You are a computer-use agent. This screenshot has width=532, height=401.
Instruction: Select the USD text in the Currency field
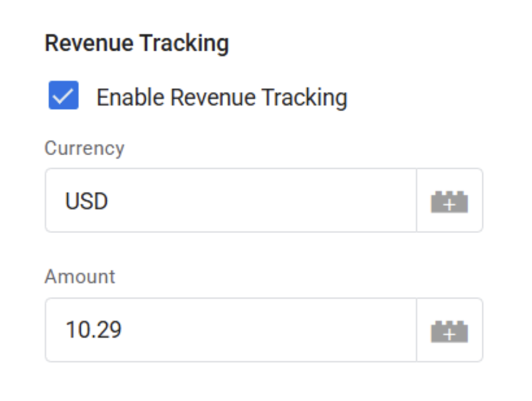(87, 200)
